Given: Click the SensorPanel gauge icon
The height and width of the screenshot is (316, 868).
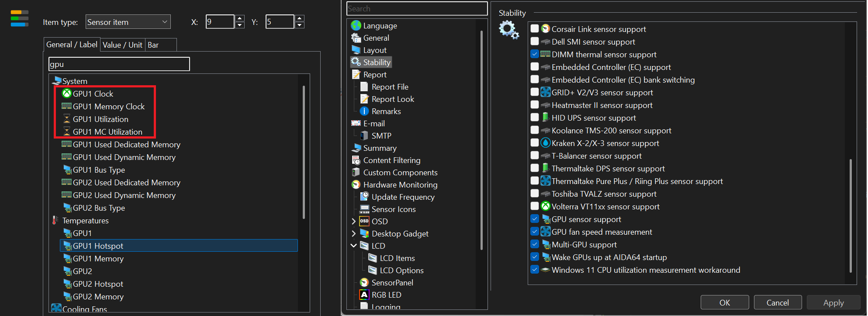Looking at the screenshot, I should click(x=364, y=282).
